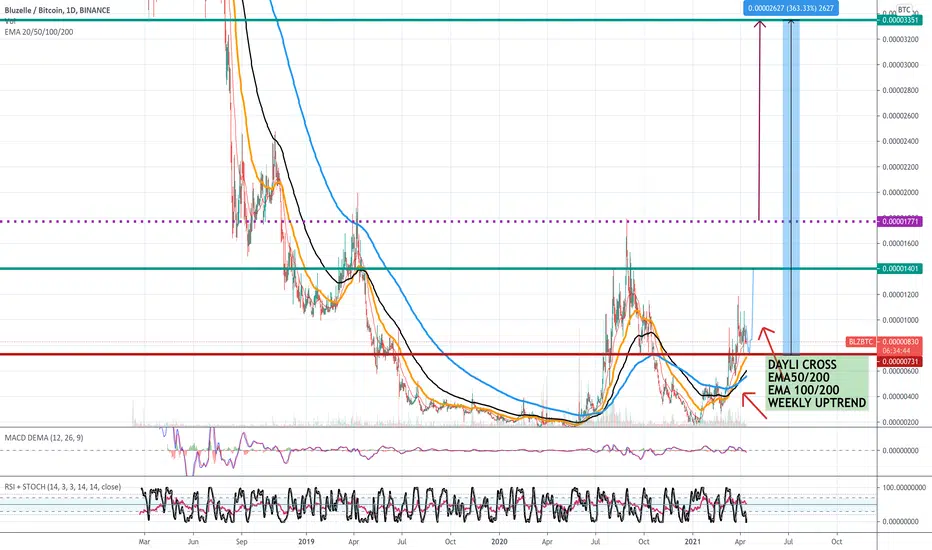Select the MACD DEMA (12, 26, 9) label

click(x=44, y=438)
